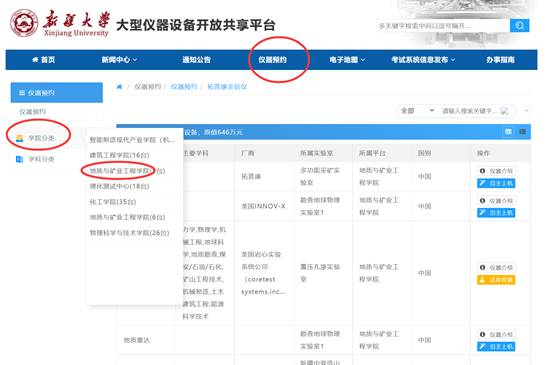Click the 原值646万元 text in the blue bar
This screenshot has height=365, width=554.
click(x=223, y=132)
